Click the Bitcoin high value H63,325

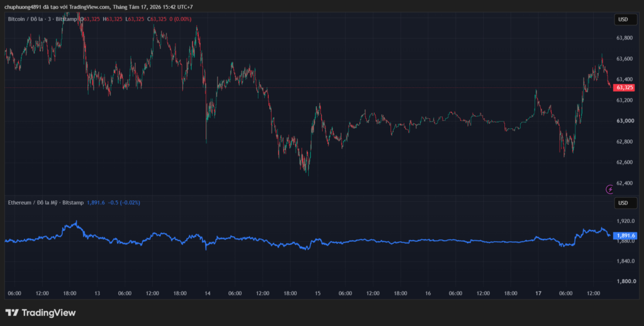(x=112, y=19)
